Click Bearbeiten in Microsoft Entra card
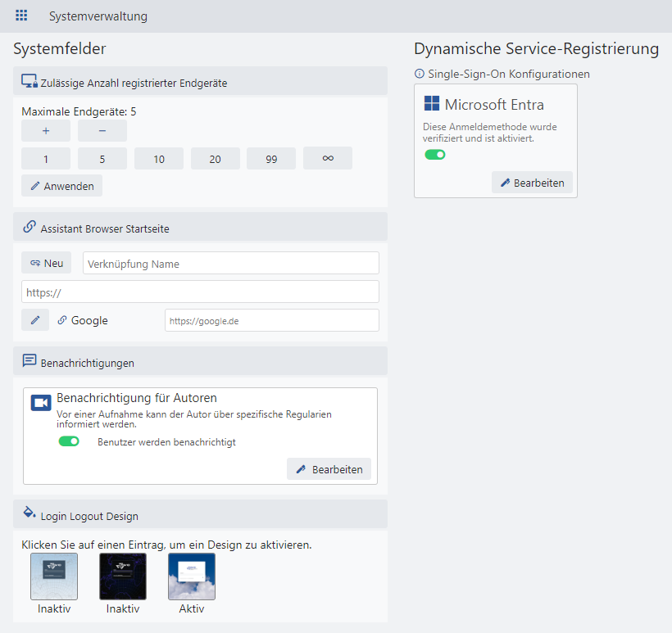Image resolution: width=672 pixels, height=633 pixels. click(532, 183)
